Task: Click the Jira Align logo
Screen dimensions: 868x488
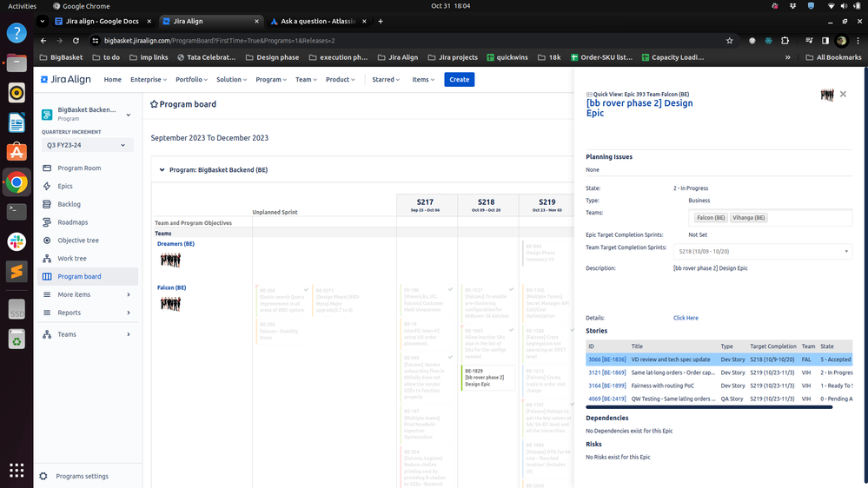Action: tap(66, 79)
